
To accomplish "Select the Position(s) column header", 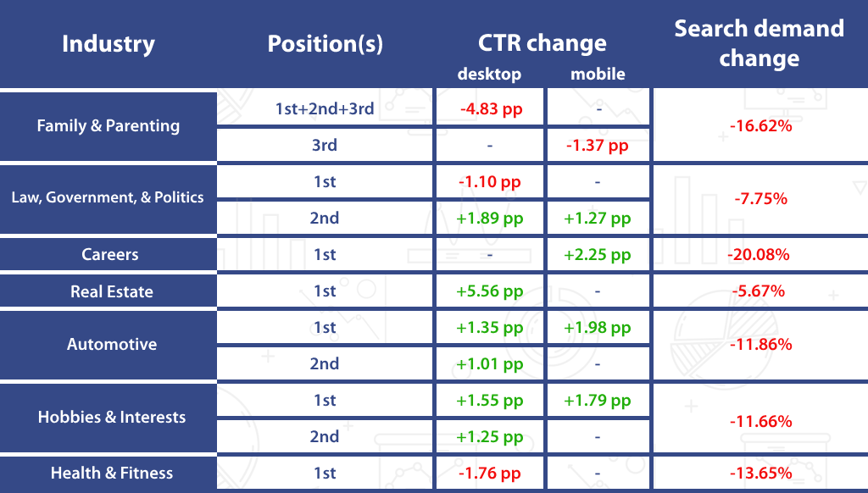I will (x=325, y=44).
